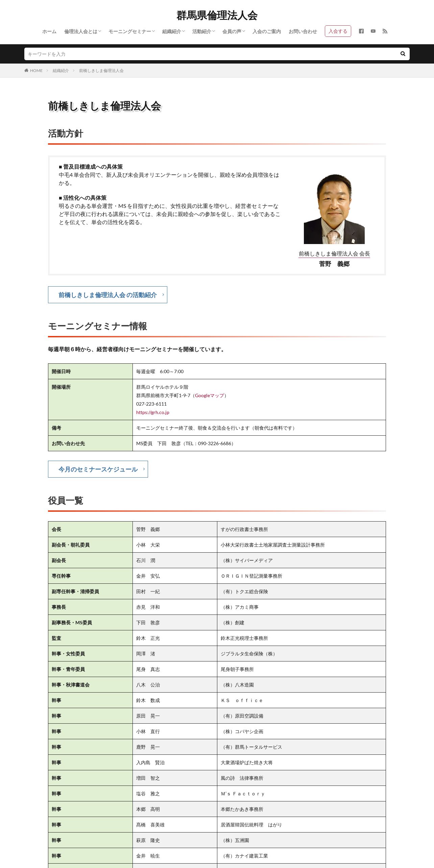Expand the 活動紹介 navigation menu
This screenshot has width=434, height=868.
tap(203, 31)
